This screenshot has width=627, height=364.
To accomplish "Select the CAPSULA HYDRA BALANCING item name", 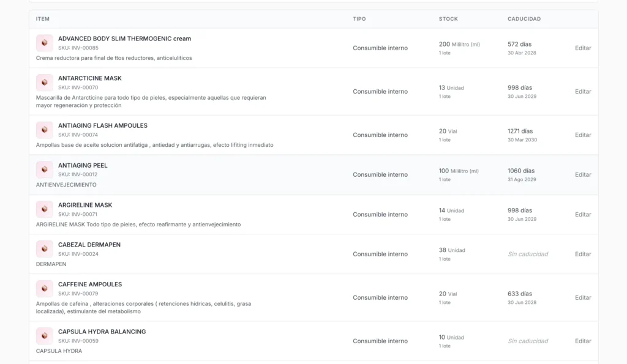I will tap(102, 332).
